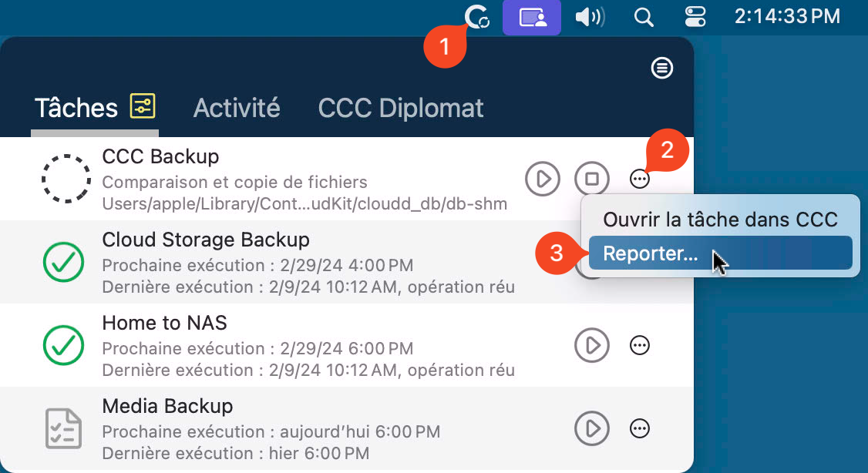Open the volume control in menu bar
Viewport: 868px width, 473px height.
590,17
